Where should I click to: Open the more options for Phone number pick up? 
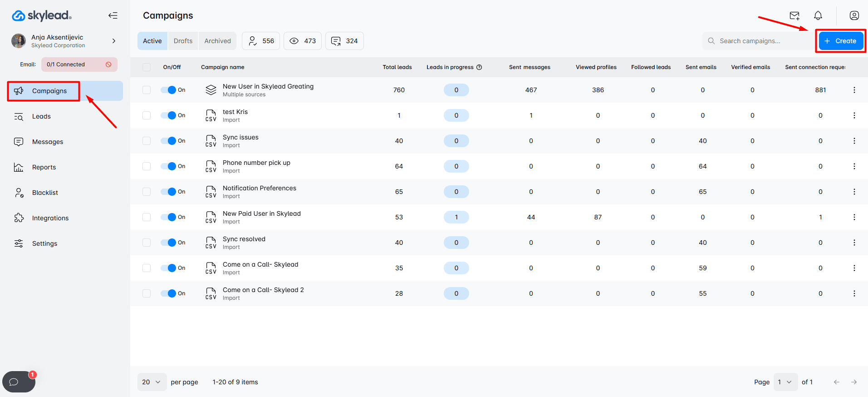tap(854, 166)
